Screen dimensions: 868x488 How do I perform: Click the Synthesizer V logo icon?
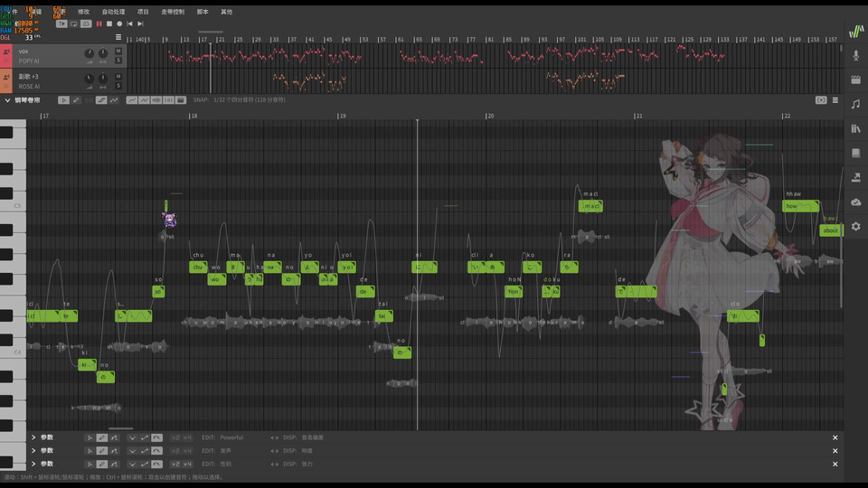pos(856,31)
